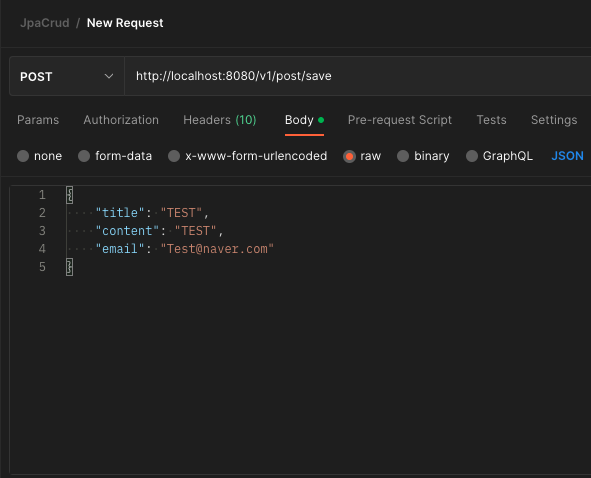Select the Body tab
591x478 pixels.
(304, 120)
